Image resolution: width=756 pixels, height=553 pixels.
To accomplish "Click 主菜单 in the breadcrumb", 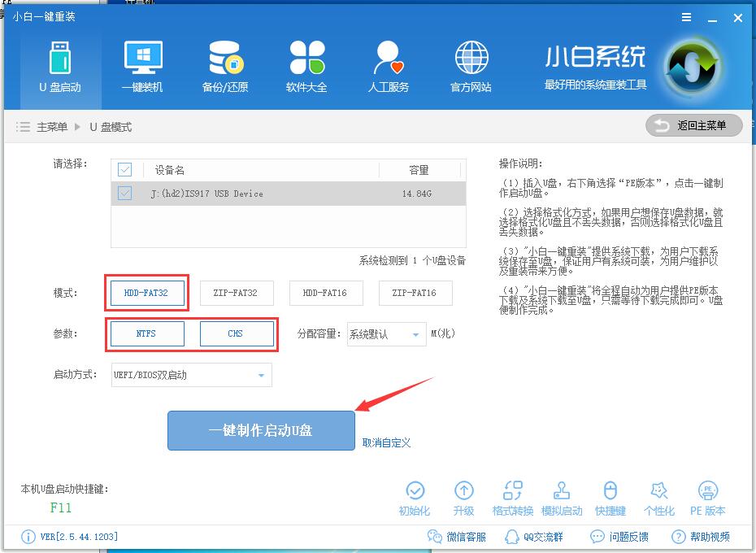I will click(54, 127).
